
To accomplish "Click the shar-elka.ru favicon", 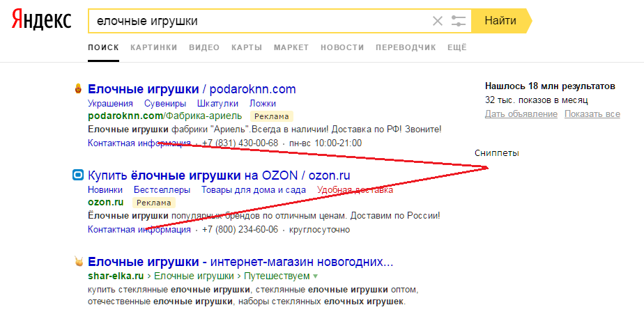I will (x=78, y=262).
